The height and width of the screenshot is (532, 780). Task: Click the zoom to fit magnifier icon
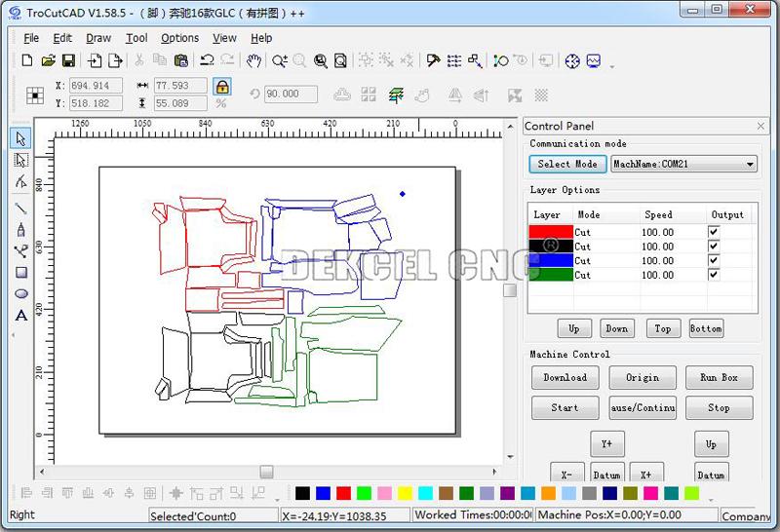point(340,60)
